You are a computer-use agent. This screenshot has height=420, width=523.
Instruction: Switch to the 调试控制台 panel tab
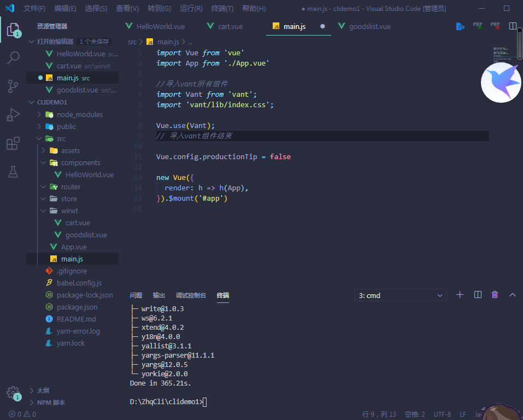[191, 295]
